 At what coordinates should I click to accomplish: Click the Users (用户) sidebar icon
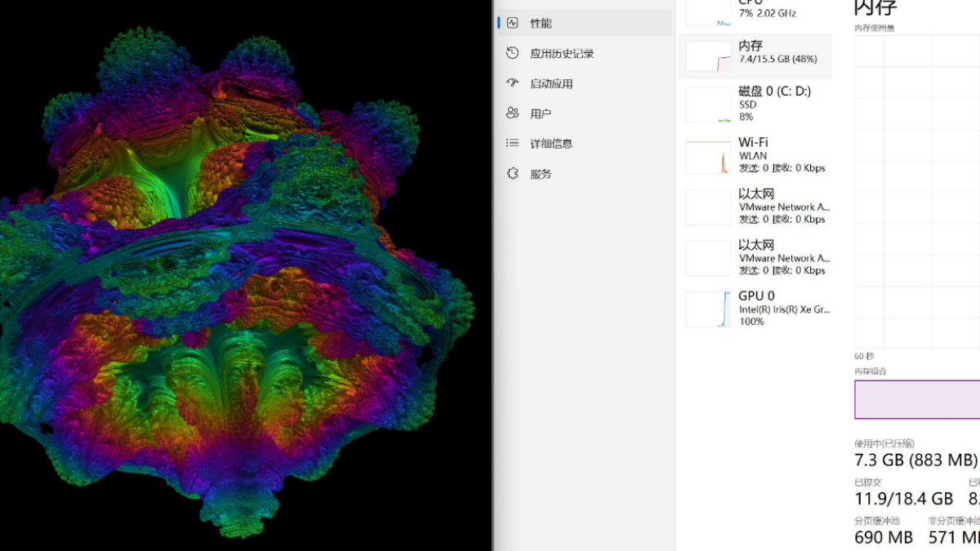(x=512, y=113)
